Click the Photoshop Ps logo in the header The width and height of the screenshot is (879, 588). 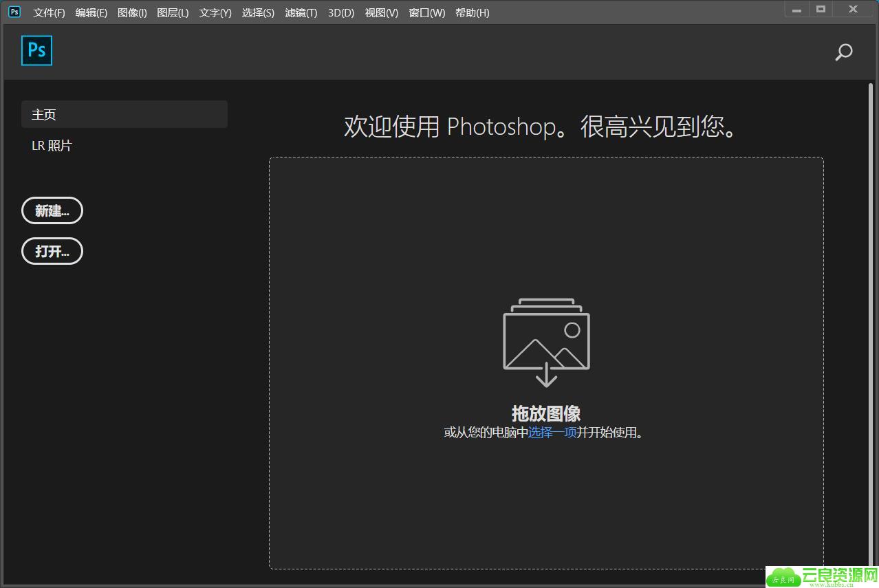click(x=36, y=51)
